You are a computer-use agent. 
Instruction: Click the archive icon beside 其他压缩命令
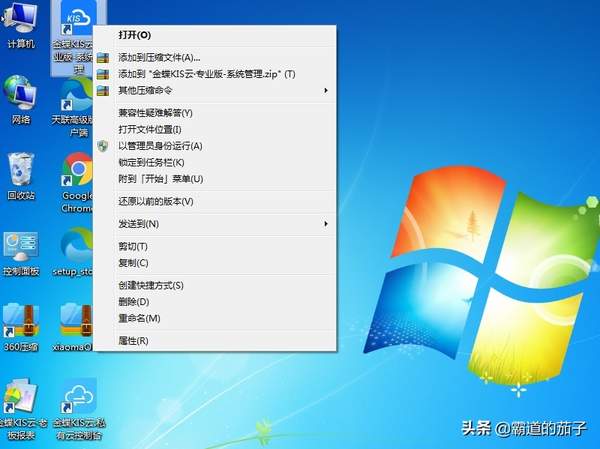coord(103,91)
